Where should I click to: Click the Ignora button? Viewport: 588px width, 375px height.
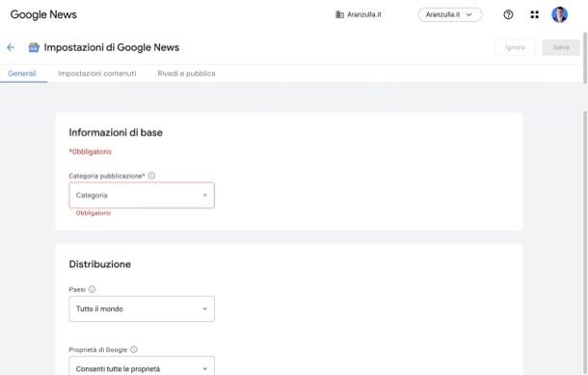tap(515, 47)
